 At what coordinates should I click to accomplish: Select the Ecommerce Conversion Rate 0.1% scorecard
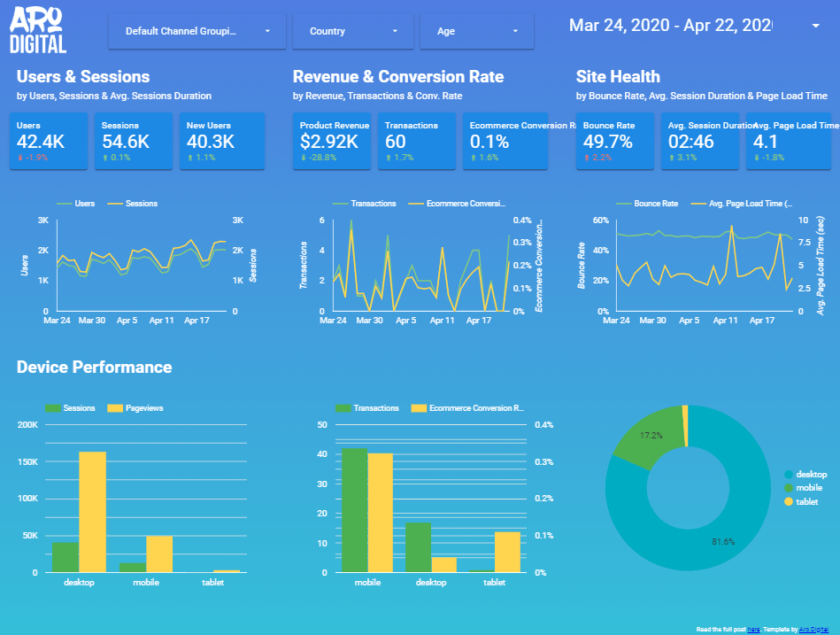tap(505, 141)
